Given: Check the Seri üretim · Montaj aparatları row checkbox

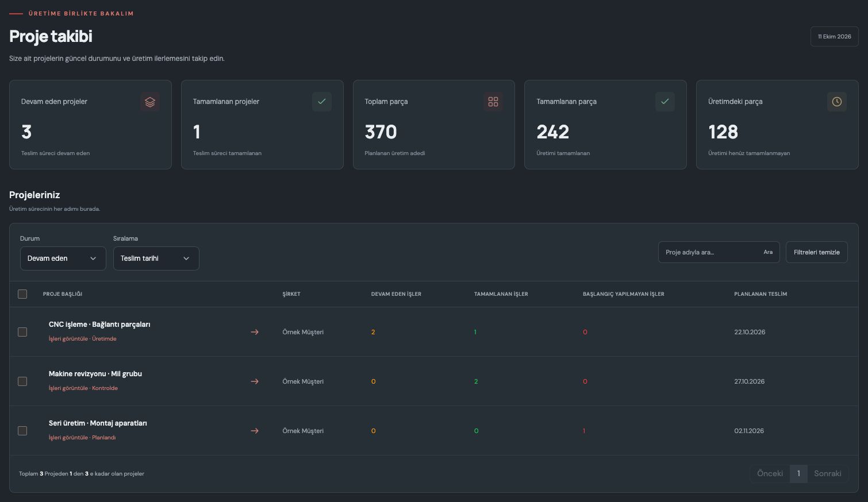Looking at the screenshot, I should (x=22, y=431).
